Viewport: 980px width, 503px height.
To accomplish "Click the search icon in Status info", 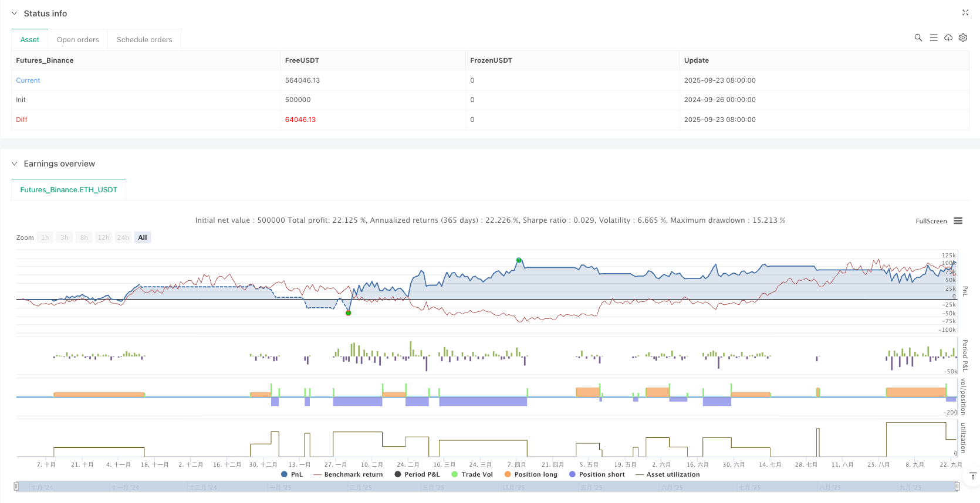I will tap(918, 38).
